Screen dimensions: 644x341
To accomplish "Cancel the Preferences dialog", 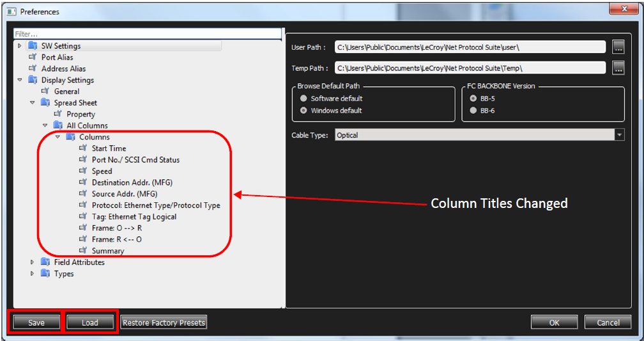I will coord(608,322).
